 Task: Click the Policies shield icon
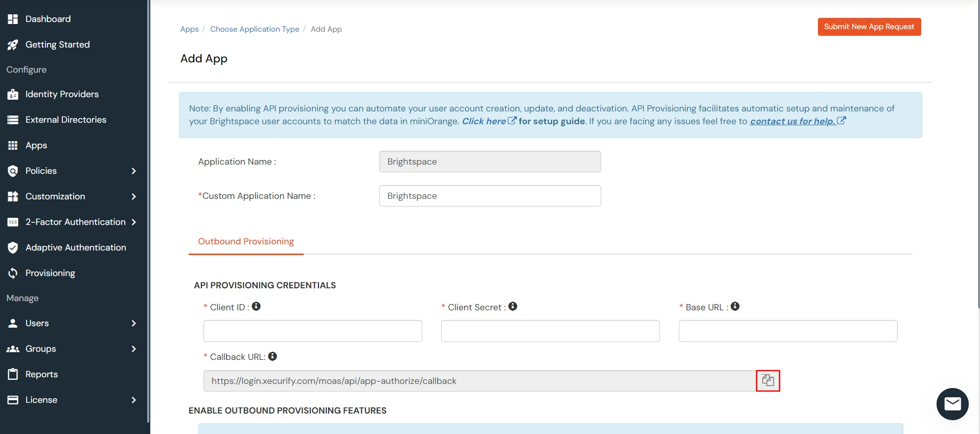(x=13, y=171)
